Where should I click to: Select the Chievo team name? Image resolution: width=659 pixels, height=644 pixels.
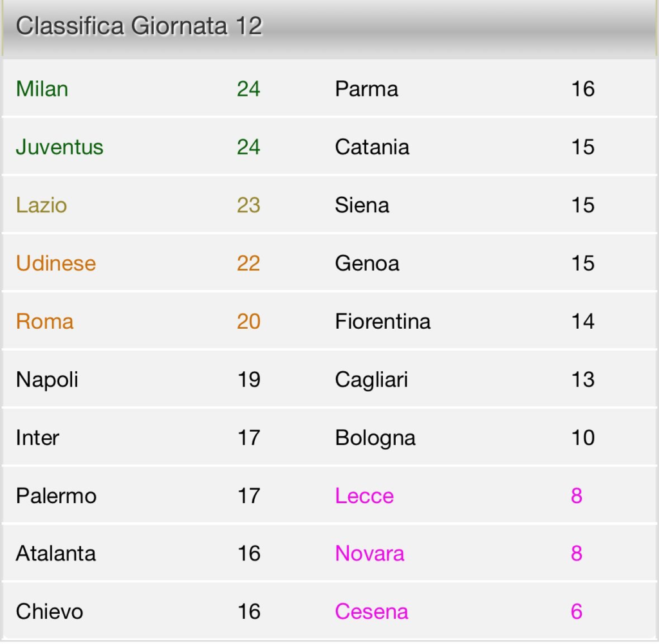[50, 611]
